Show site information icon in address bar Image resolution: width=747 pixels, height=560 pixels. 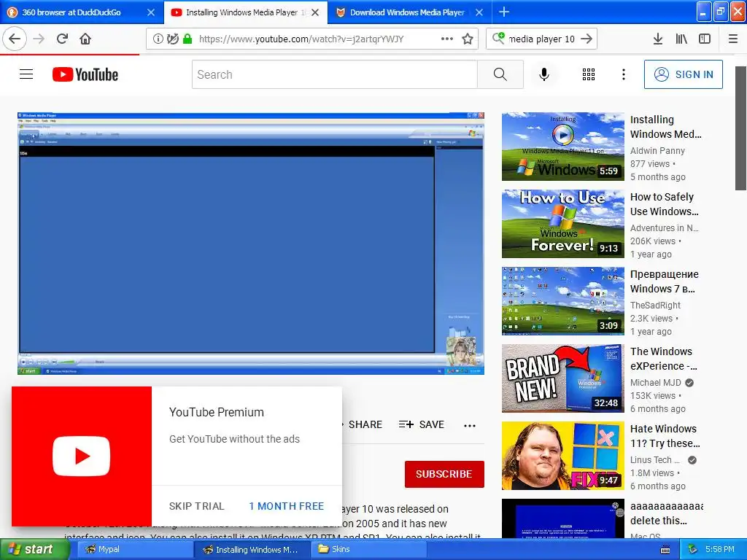click(x=158, y=39)
